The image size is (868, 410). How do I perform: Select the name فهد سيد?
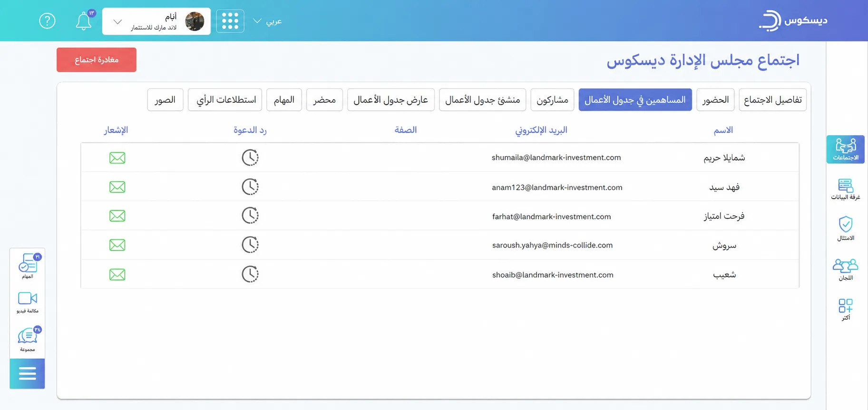click(x=724, y=187)
